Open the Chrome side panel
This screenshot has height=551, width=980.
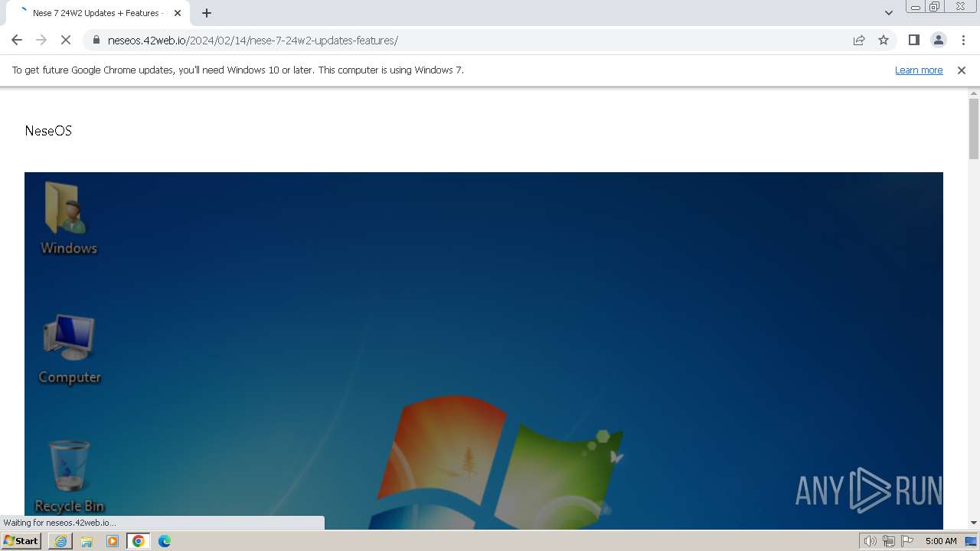(913, 40)
